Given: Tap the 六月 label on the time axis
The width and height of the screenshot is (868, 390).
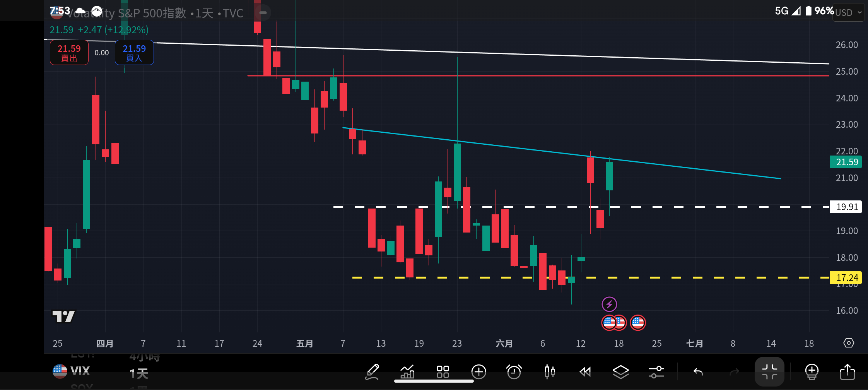Looking at the screenshot, I should pyautogui.click(x=504, y=343).
